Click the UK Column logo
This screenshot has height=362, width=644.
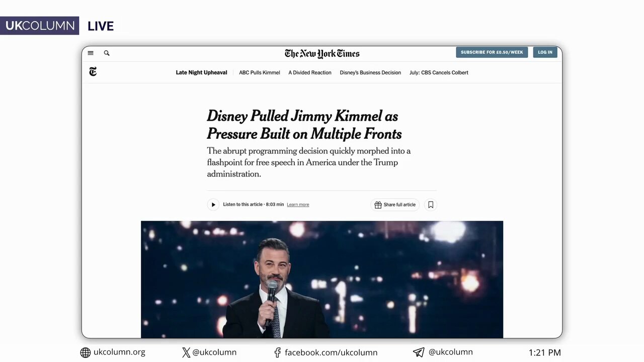[40, 26]
